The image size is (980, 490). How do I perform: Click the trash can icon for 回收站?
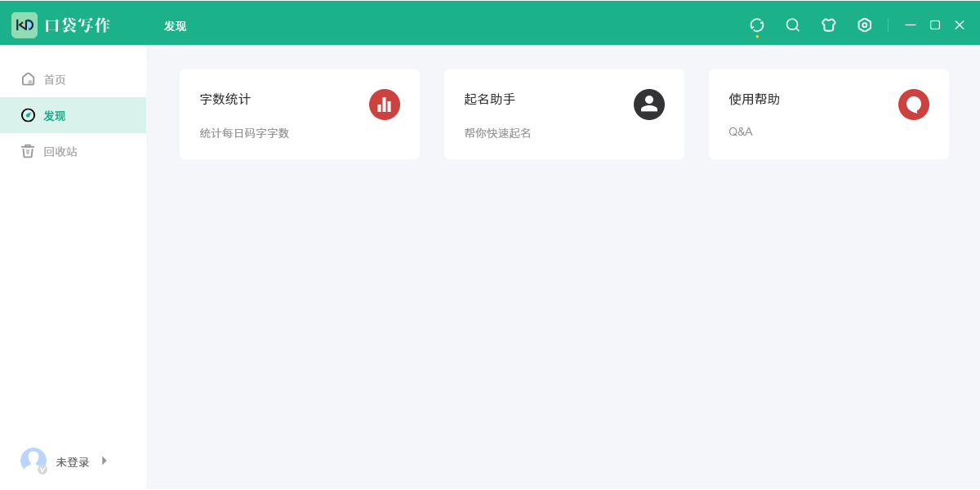pos(28,151)
